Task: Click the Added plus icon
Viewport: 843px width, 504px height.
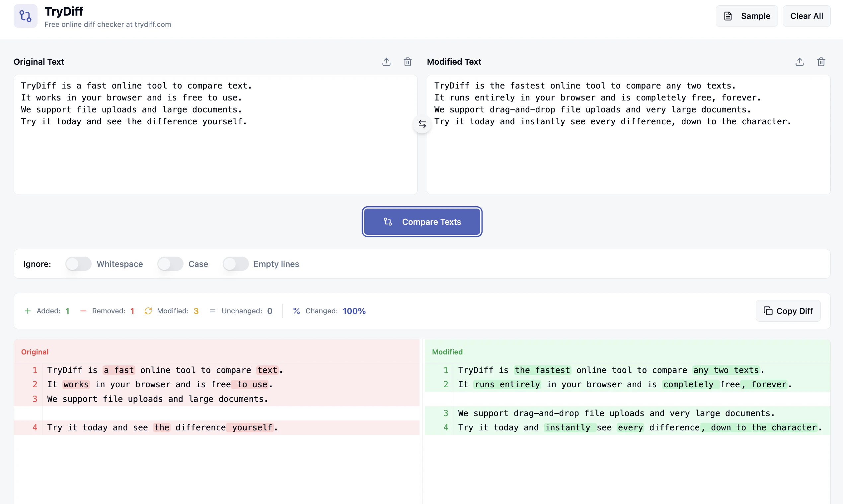Action: point(28,311)
